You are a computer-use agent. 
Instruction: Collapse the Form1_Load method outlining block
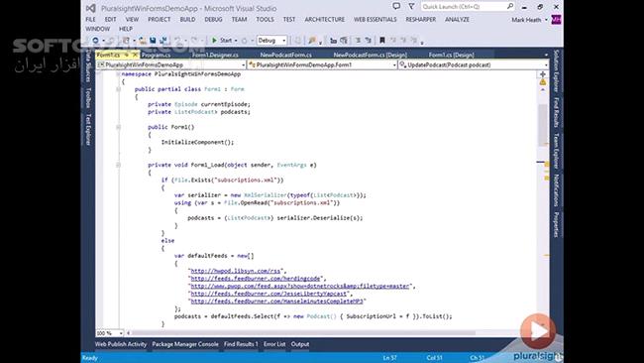(x=118, y=165)
